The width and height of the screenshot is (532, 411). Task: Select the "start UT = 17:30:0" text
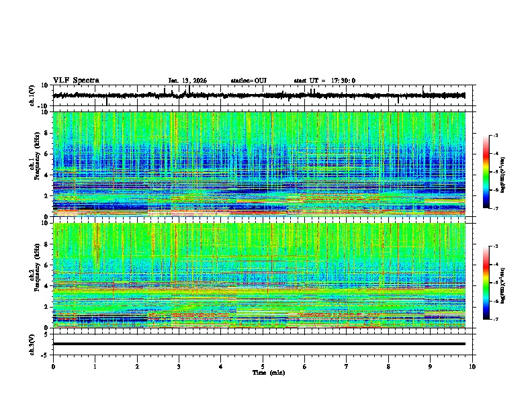pyautogui.click(x=324, y=81)
